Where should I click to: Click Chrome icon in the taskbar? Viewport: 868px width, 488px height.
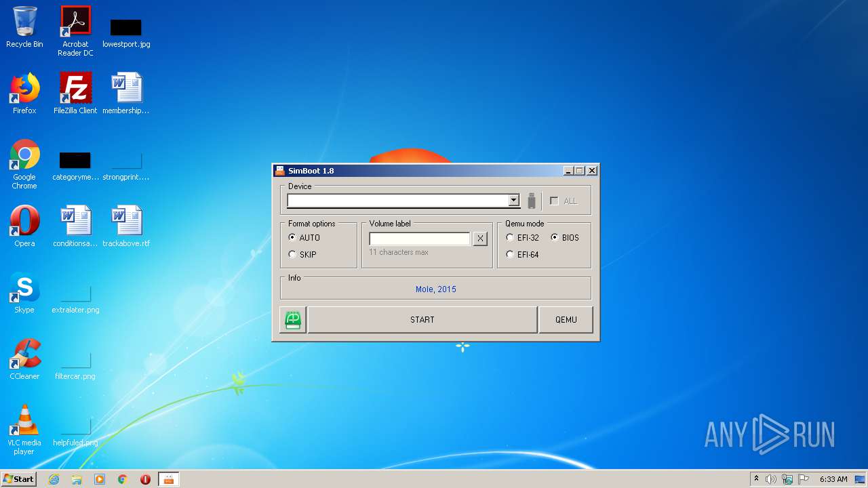(x=123, y=479)
